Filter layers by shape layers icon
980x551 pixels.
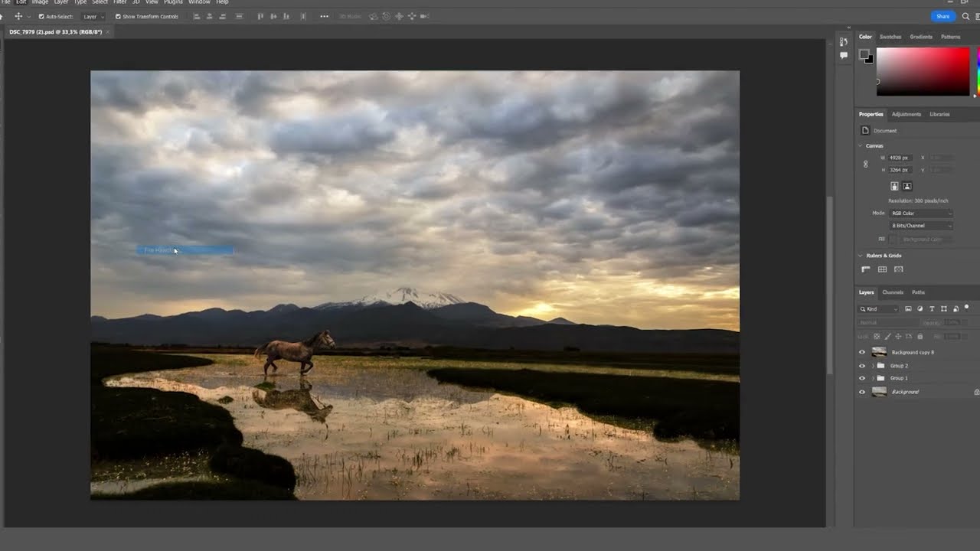coord(943,308)
